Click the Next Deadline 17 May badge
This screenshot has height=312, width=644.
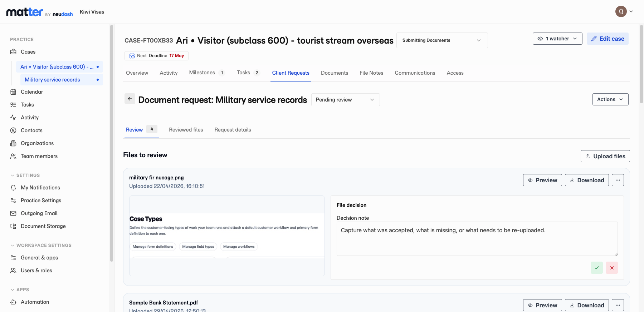coord(156,56)
